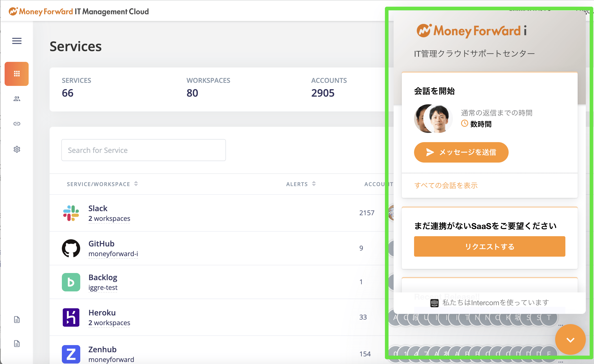Click the リクエストする button
Image resolution: width=594 pixels, height=364 pixels.
click(490, 246)
